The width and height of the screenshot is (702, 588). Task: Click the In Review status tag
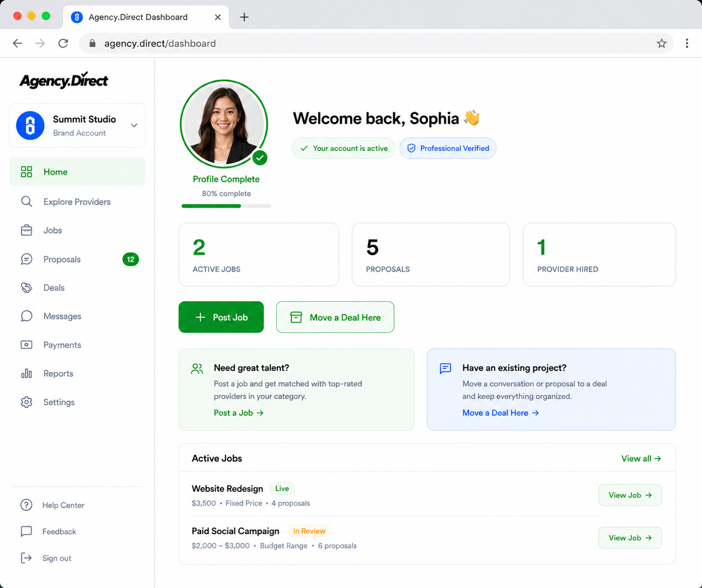[x=309, y=531]
